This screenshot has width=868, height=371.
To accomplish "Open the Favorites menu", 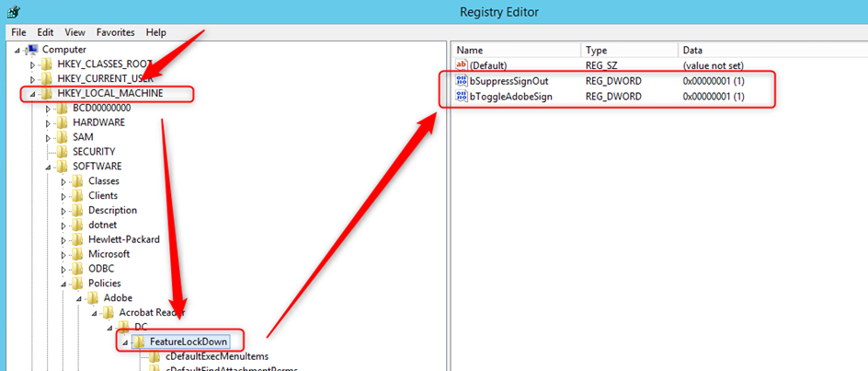I will 116,32.
